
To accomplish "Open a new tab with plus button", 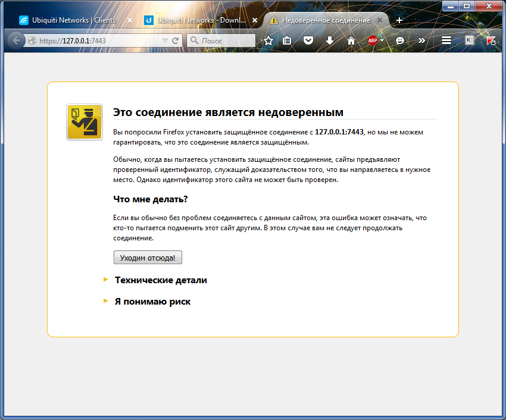I will (x=399, y=20).
